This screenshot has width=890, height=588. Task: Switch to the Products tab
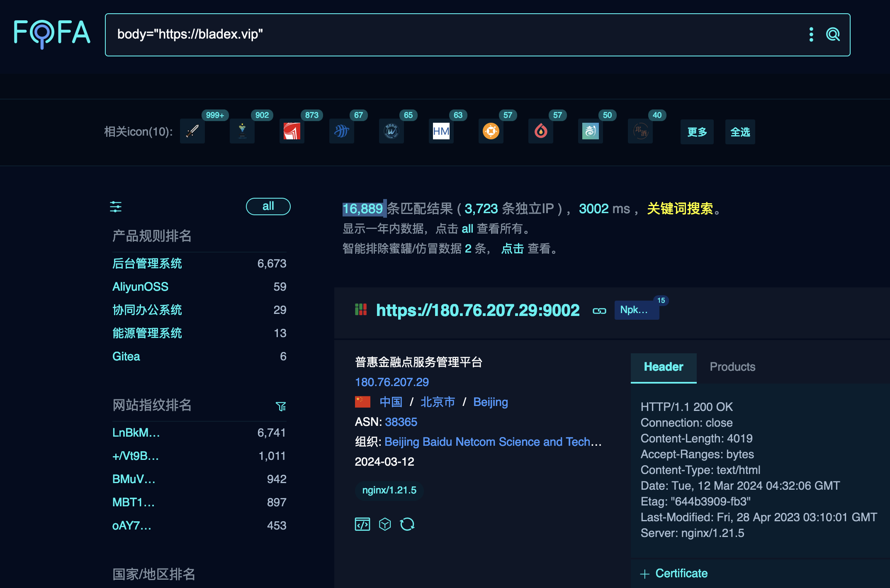click(732, 367)
